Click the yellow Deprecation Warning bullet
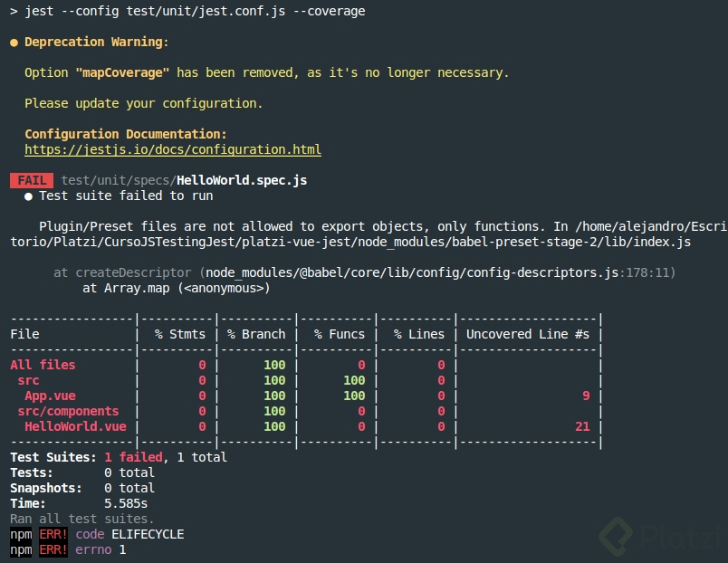Viewport: 728px width, 563px height. [x=14, y=43]
